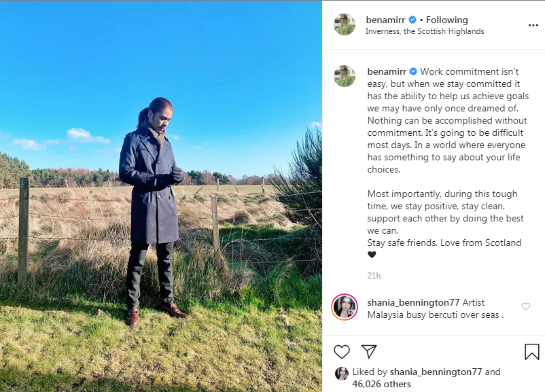Open benamirr username link in the caption

tap(387, 71)
